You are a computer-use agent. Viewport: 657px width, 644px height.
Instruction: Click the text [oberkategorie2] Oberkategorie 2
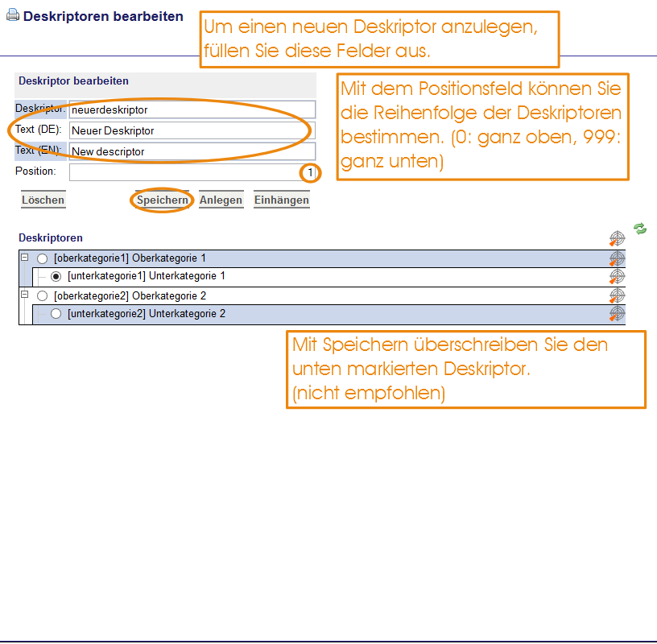pyautogui.click(x=130, y=295)
